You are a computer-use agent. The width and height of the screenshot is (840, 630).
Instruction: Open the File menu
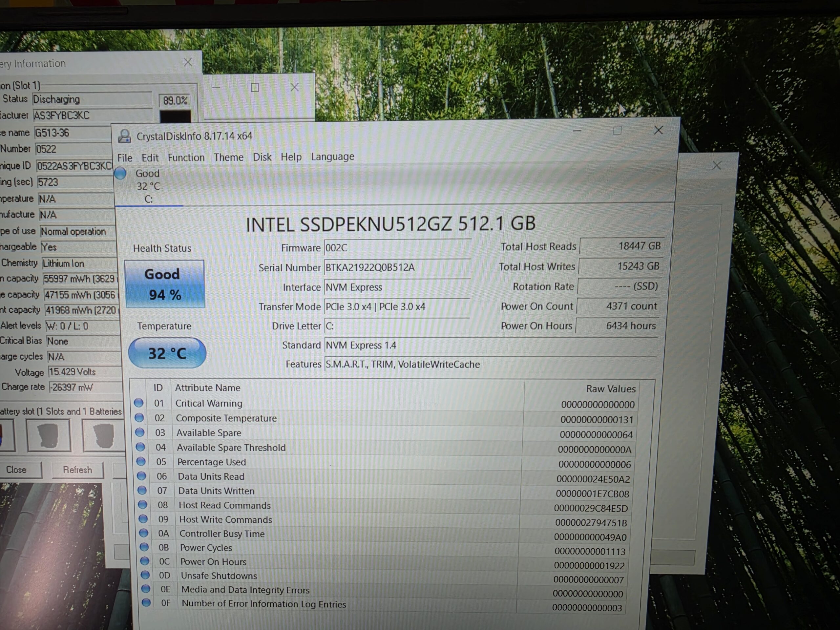pos(125,157)
